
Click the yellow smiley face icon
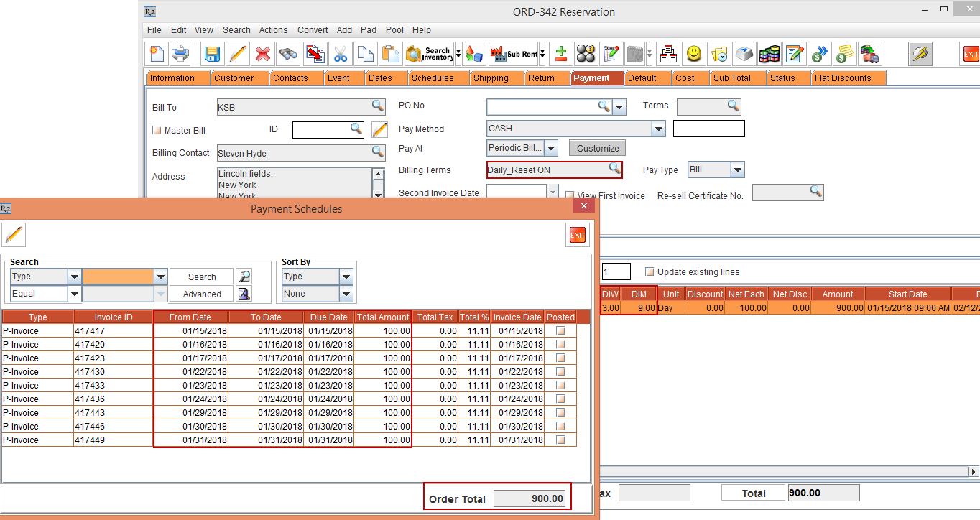[693, 54]
